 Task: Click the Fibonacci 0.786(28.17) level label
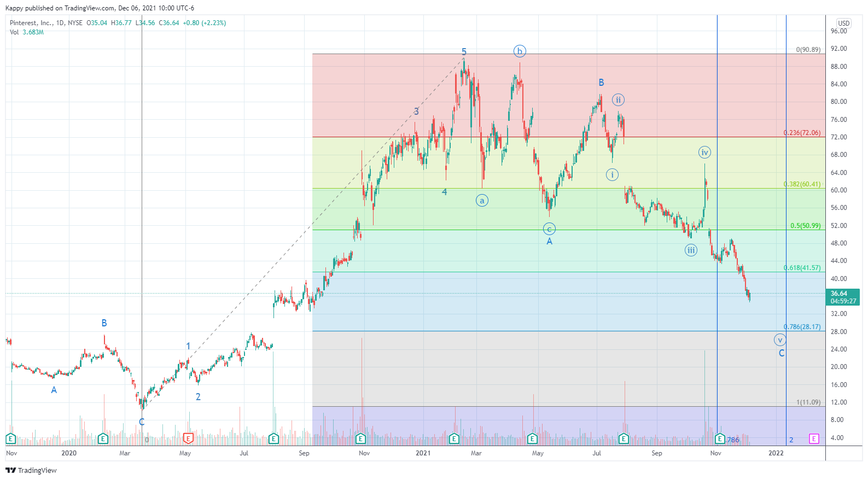pos(802,327)
